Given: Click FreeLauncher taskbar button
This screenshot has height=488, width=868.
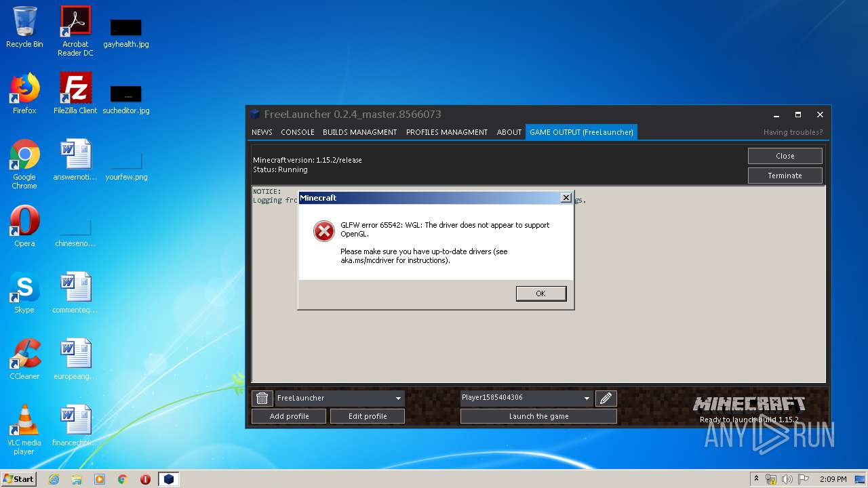Looking at the screenshot, I should [169, 479].
